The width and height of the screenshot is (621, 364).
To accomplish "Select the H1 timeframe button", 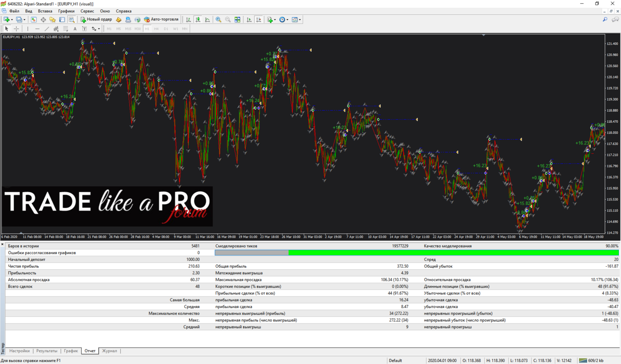I will click(147, 29).
